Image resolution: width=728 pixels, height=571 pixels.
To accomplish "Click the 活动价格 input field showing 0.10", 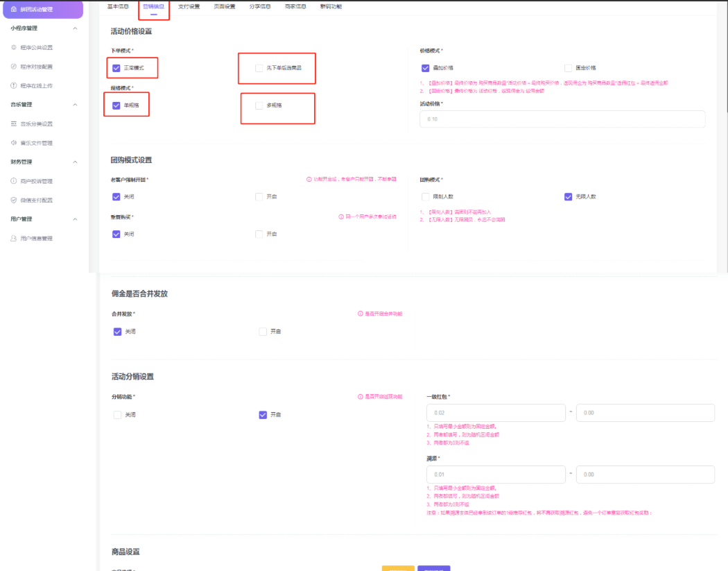I will [562, 119].
